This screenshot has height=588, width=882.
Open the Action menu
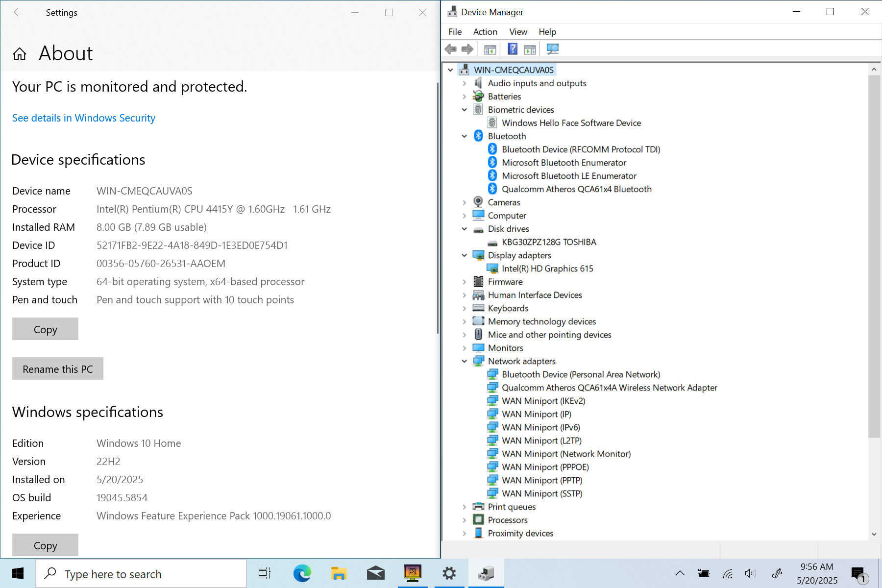pyautogui.click(x=485, y=32)
